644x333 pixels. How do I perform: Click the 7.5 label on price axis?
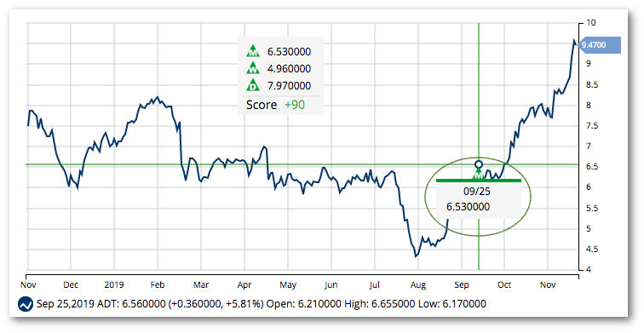[x=592, y=126]
